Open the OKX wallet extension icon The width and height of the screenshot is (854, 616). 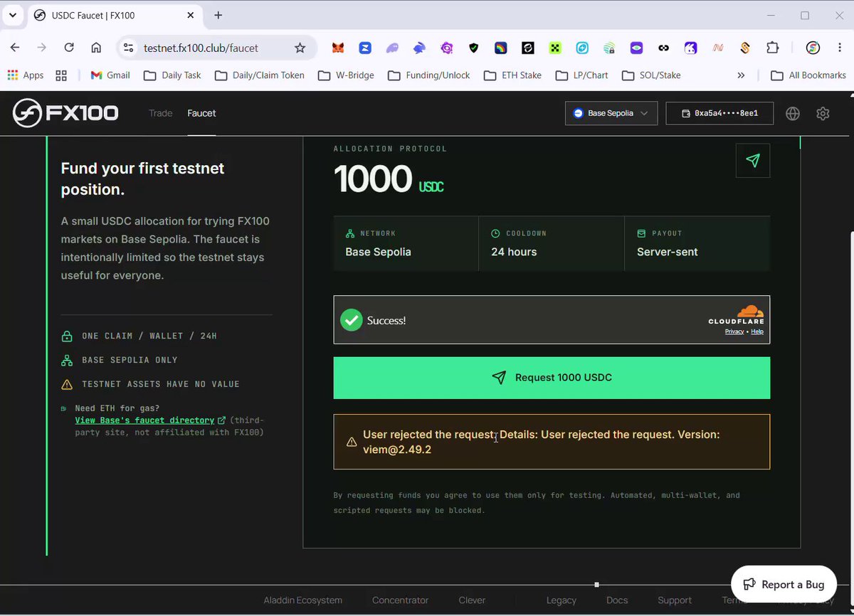click(555, 48)
